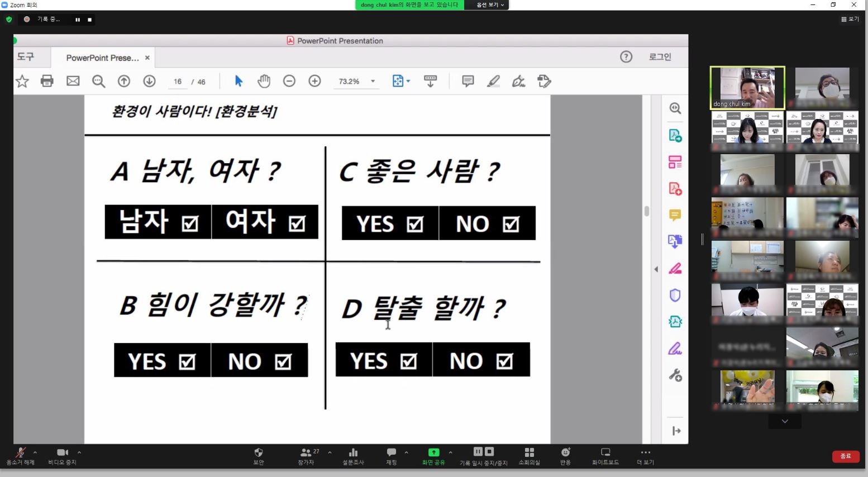Open breakout rooms in Zoom toolbar
Screen dimensions: 868x477
[529, 455]
